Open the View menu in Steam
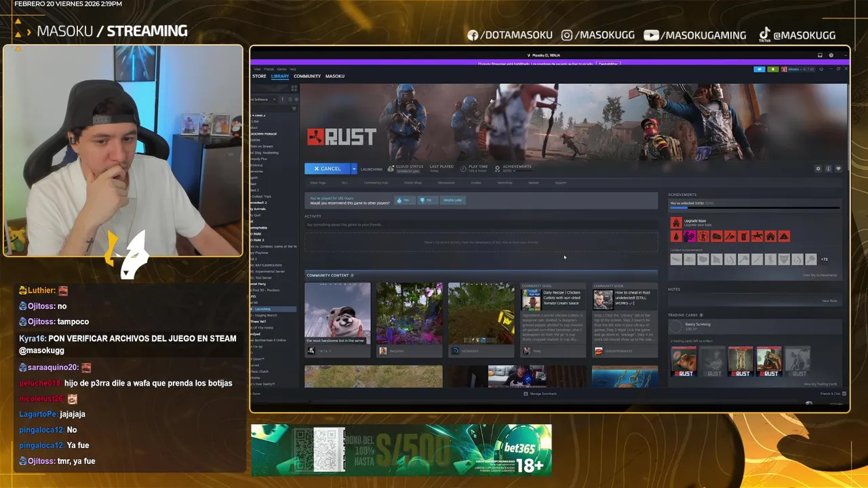 pos(257,69)
